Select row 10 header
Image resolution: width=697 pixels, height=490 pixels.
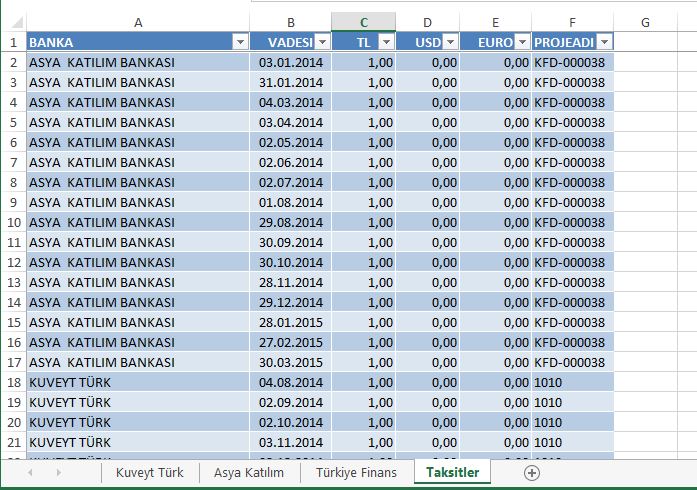point(13,222)
